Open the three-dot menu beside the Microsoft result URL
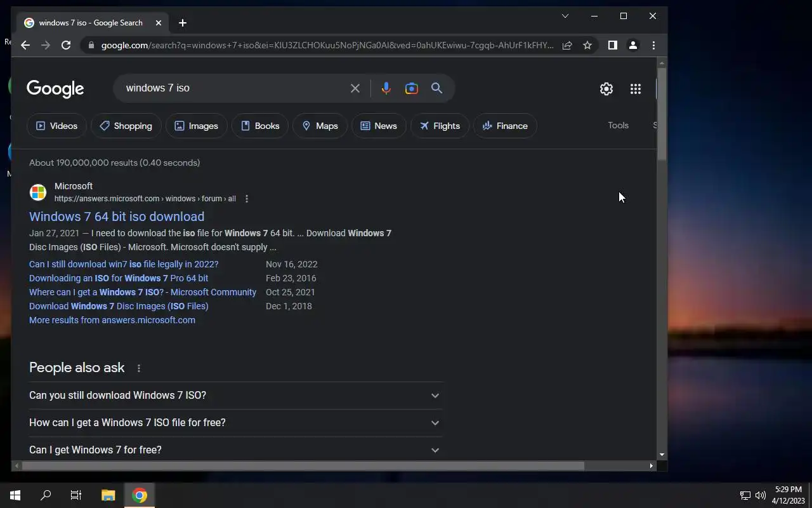Screen dimensions: 812x508 click(247, 199)
